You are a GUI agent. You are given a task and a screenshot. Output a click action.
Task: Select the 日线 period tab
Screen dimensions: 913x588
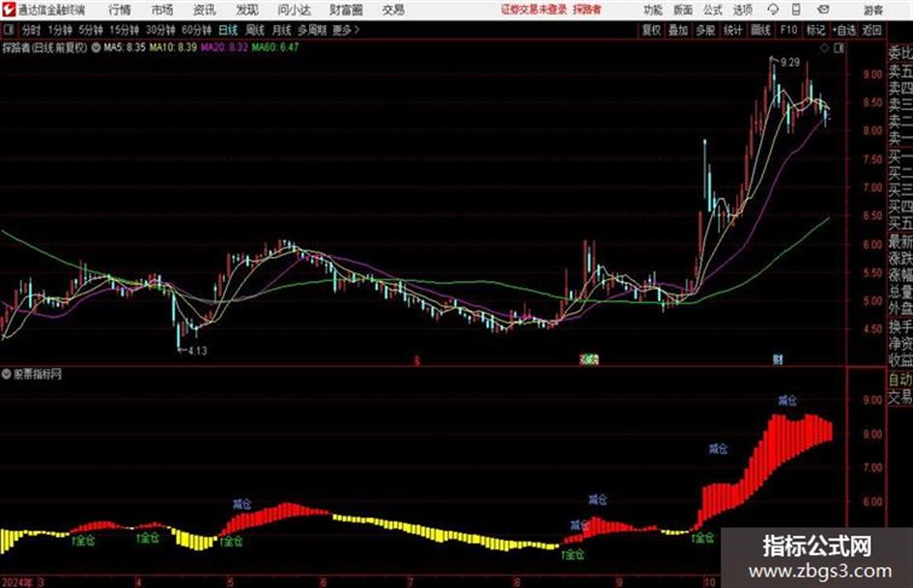pyautogui.click(x=228, y=30)
